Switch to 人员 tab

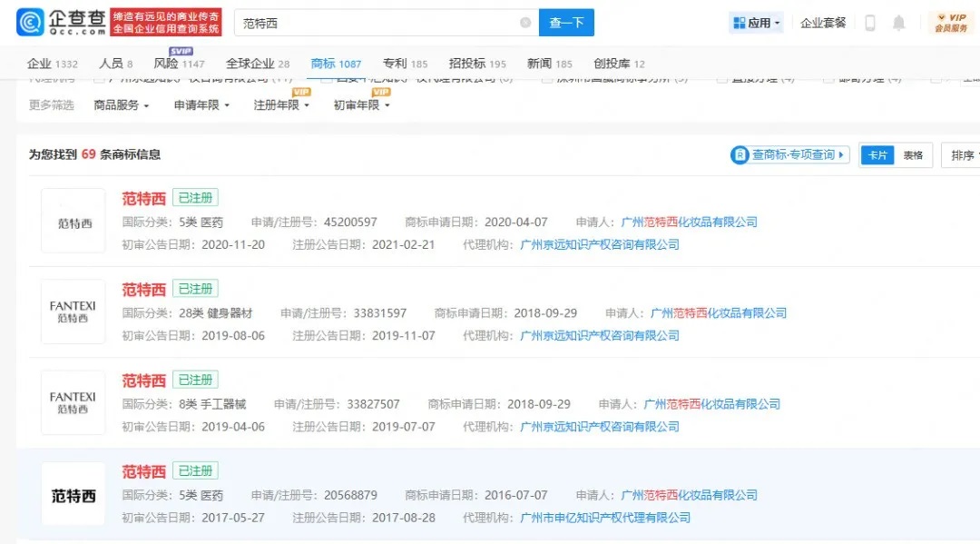coord(115,64)
